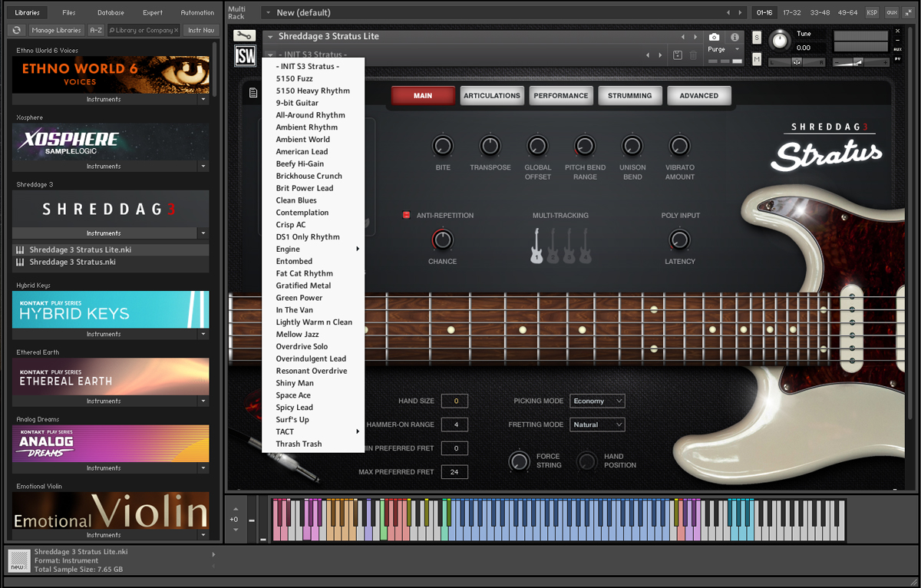Toggle the Anti-Repetition red switch
Image resolution: width=921 pixels, height=588 pixels.
point(407,215)
